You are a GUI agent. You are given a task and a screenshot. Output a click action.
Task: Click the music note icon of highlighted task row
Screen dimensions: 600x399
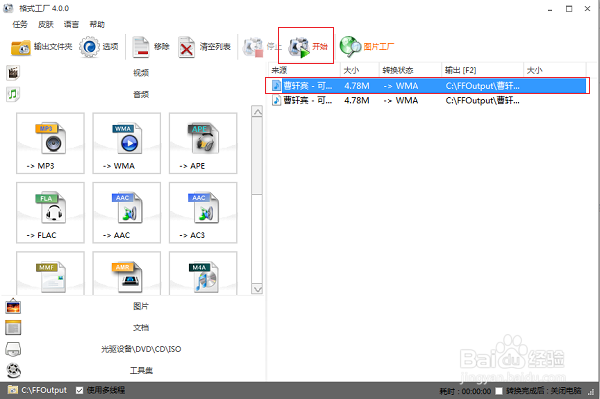tap(276, 85)
